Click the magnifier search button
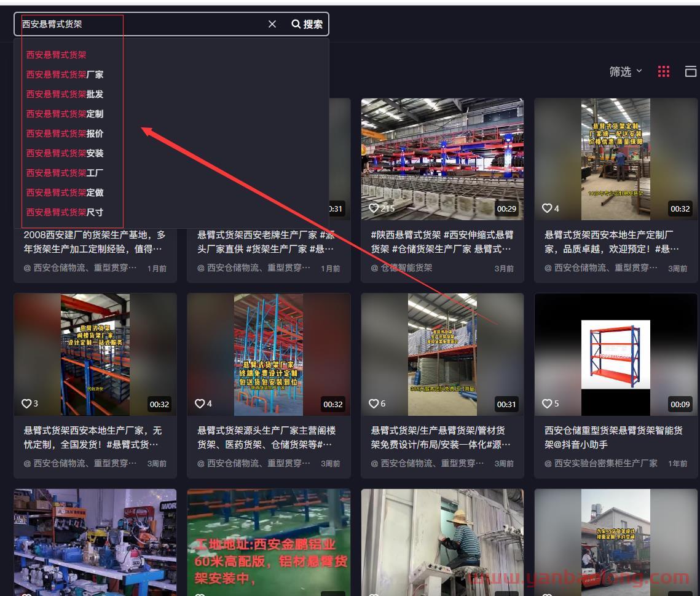 click(307, 24)
